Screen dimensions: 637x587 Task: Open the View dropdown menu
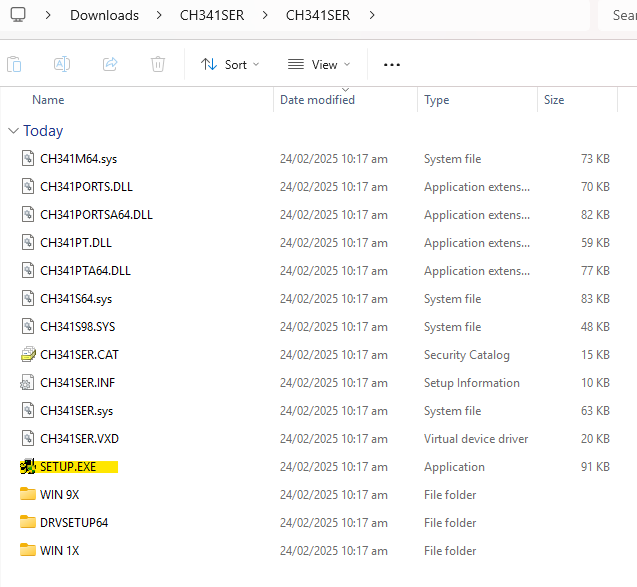[x=319, y=65]
